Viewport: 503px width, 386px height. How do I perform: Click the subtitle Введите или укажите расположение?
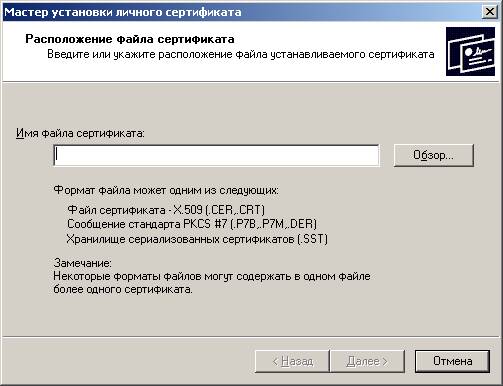click(241, 54)
